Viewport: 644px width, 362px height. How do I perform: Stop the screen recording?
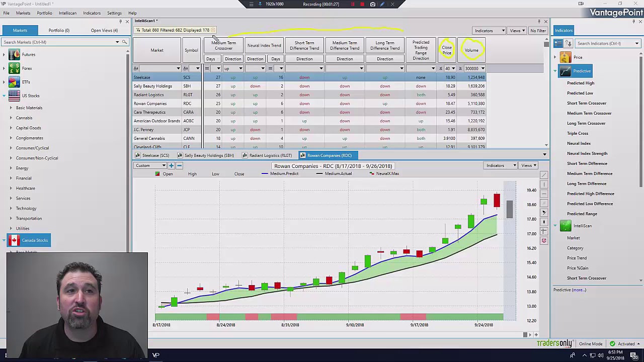[362, 4]
